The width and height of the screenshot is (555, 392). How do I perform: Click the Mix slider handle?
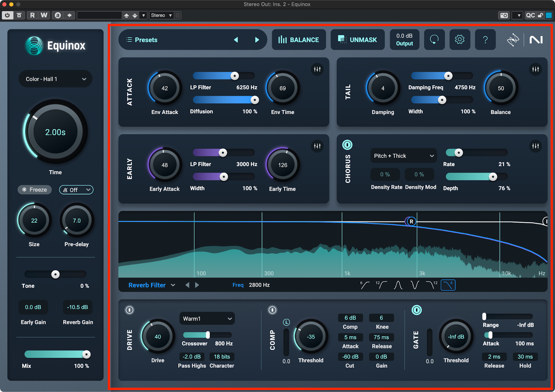point(86,354)
